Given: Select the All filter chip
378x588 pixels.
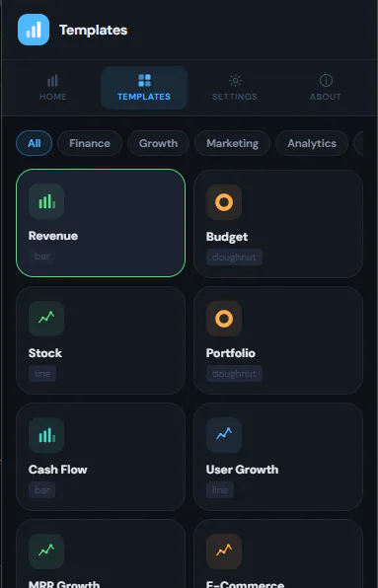Looking at the screenshot, I should click(x=35, y=143).
